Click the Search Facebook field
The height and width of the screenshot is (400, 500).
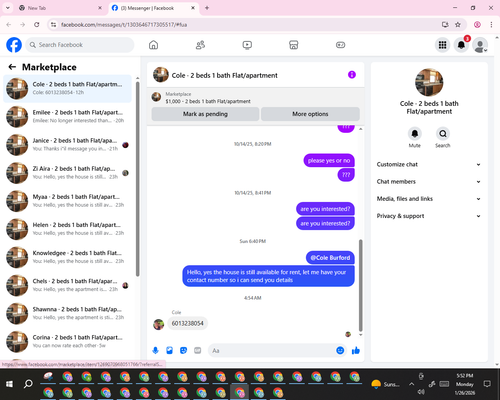click(80, 45)
